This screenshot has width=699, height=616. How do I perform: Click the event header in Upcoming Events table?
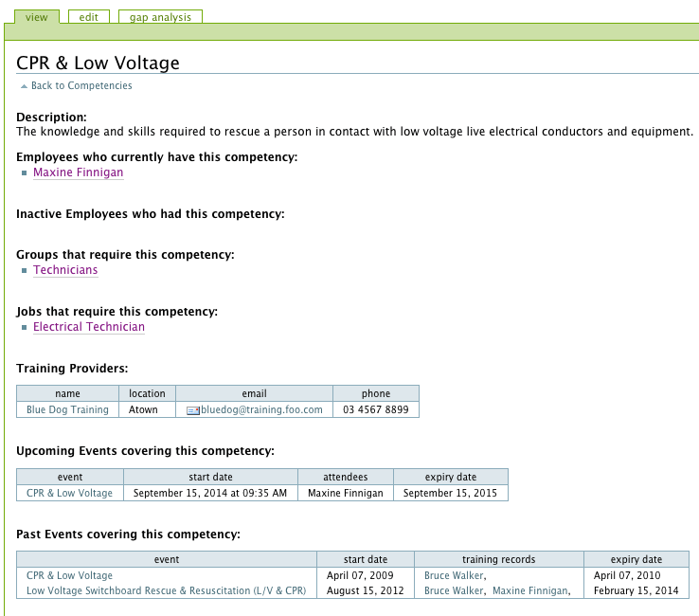70,477
